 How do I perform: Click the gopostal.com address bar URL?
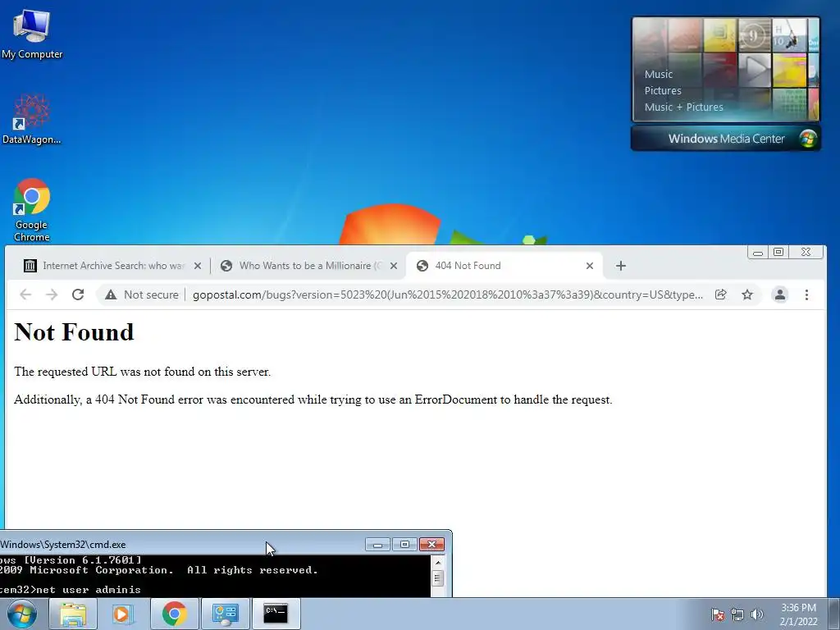447,294
